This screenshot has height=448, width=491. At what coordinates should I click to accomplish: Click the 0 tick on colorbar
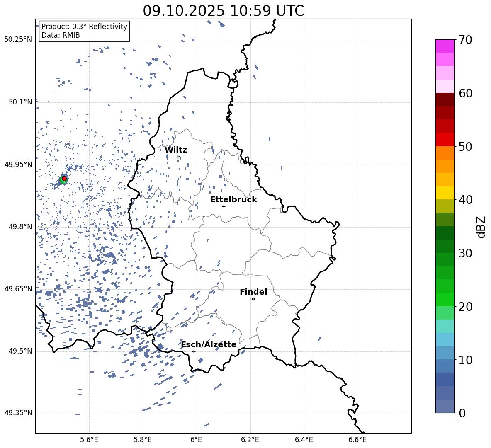462,413
